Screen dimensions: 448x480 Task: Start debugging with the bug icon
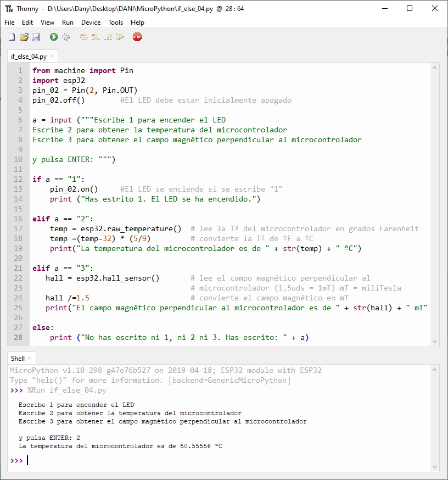click(66, 37)
